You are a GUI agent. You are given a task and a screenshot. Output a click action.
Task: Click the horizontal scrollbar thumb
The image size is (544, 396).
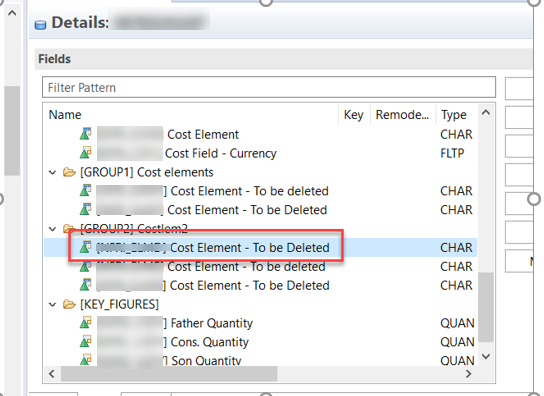[169, 374]
